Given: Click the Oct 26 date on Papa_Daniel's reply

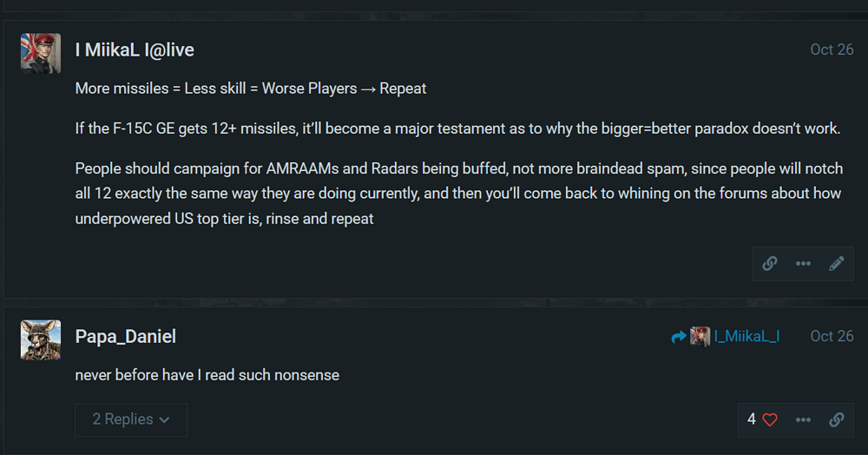Looking at the screenshot, I should (832, 336).
